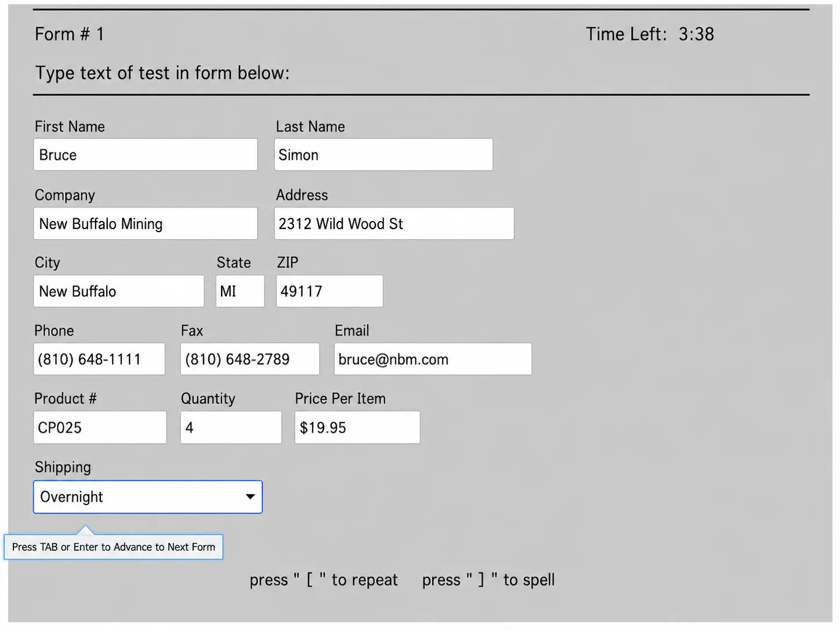Select the Price Per Item field $19.95
Screen dimensions: 840x630
pyautogui.click(x=357, y=428)
